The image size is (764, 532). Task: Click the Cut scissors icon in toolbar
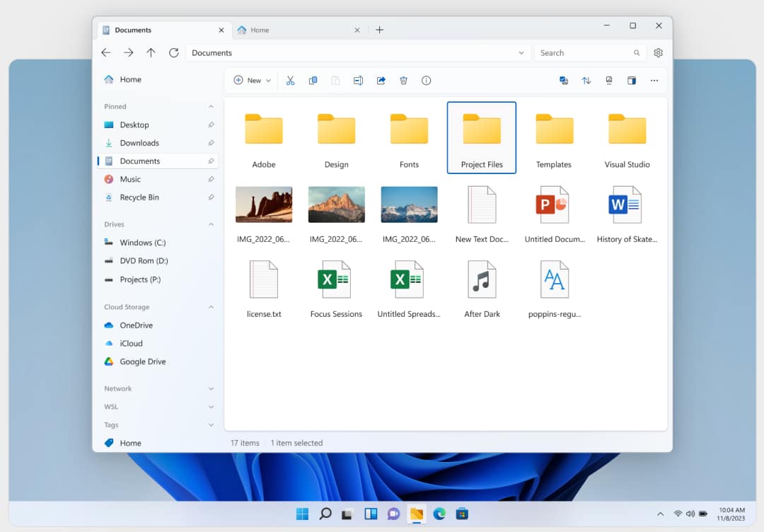(290, 81)
